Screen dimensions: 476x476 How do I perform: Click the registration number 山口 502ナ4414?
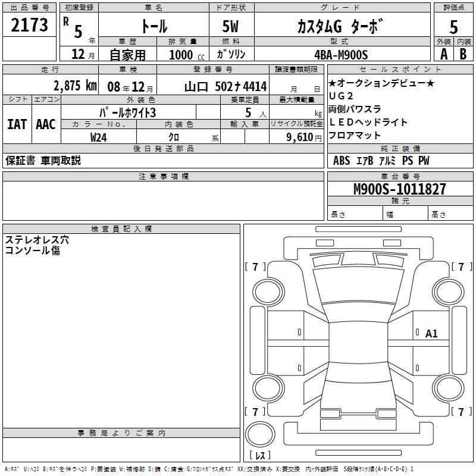226,86
